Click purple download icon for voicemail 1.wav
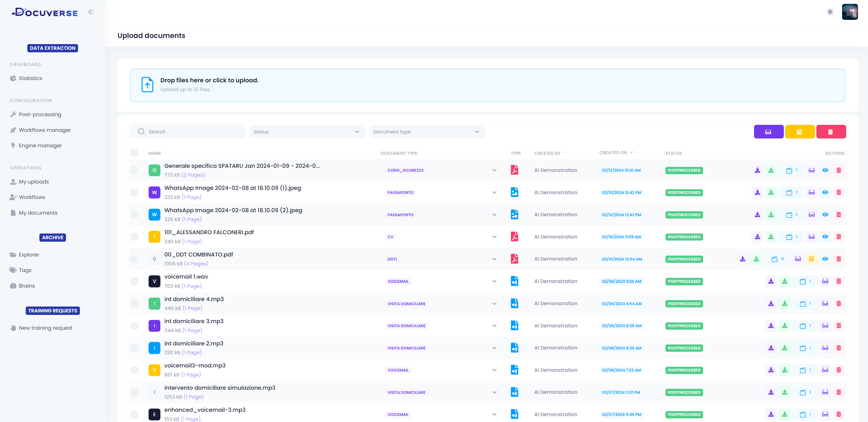The height and width of the screenshot is (422, 868). [771, 281]
